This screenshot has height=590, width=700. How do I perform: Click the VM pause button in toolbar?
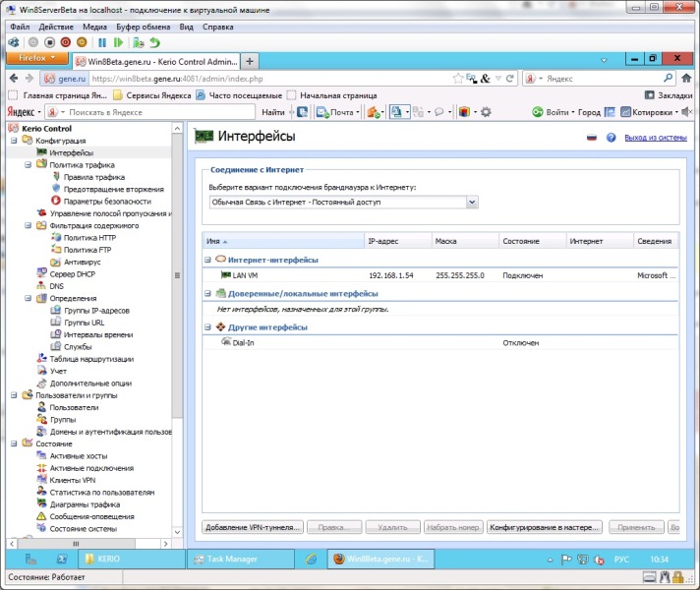click(x=101, y=42)
